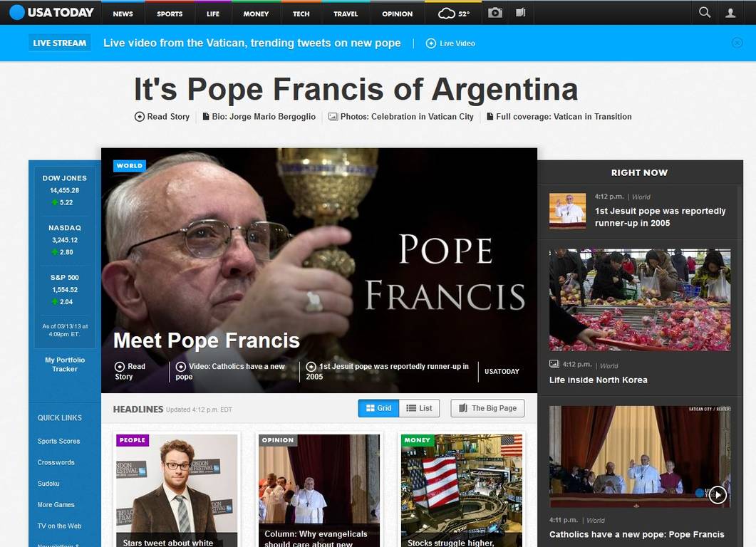The image size is (756, 547).
Task: Open Sports Scores quick link
Action: coord(59,441)
